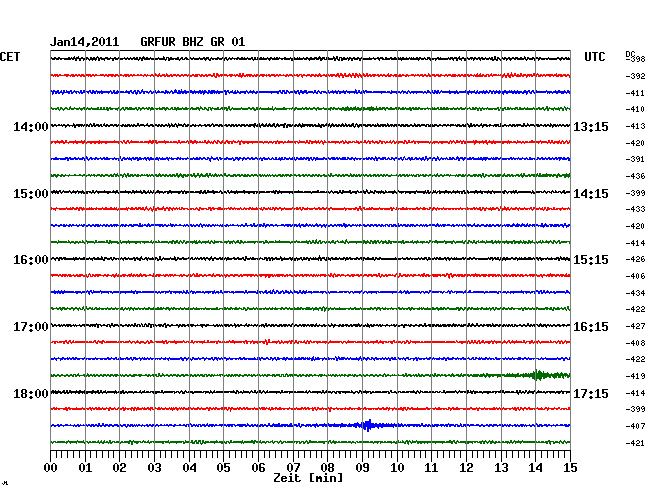Image resolution: width=650 pixels, height=494 pixels.
Task: Click minute axis tick label "15"
Action: tap(570, 468)
